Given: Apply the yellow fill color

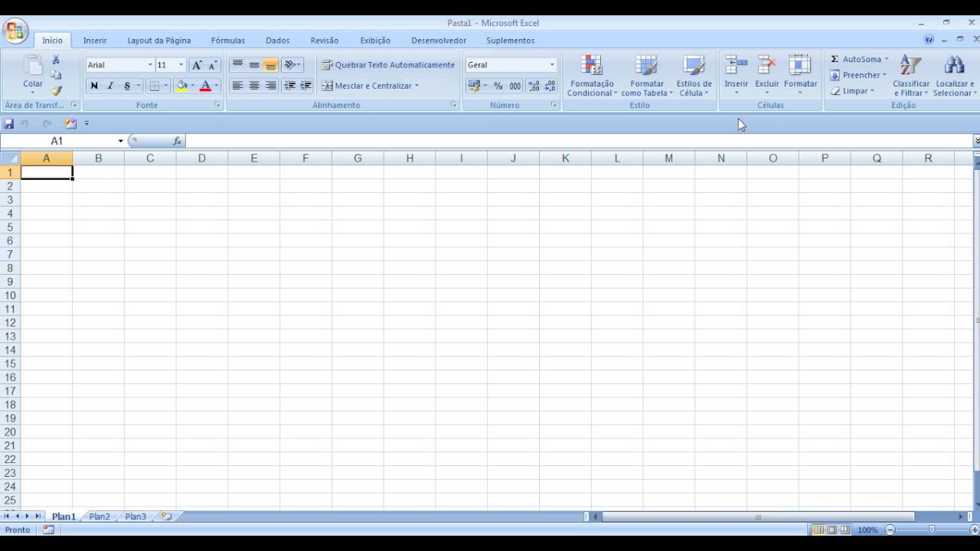Looking at the screenshot, I should 181,86.
